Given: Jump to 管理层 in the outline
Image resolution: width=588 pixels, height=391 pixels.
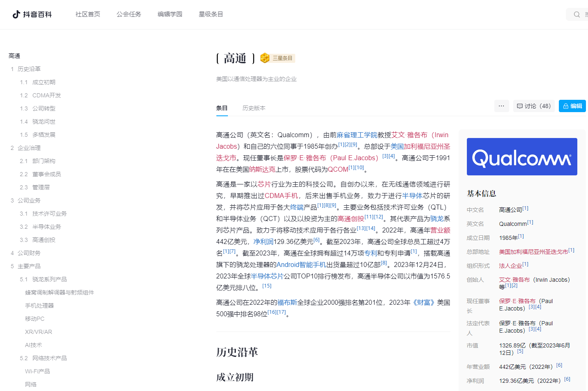Looking at the screenshot, I should [41, 187].
